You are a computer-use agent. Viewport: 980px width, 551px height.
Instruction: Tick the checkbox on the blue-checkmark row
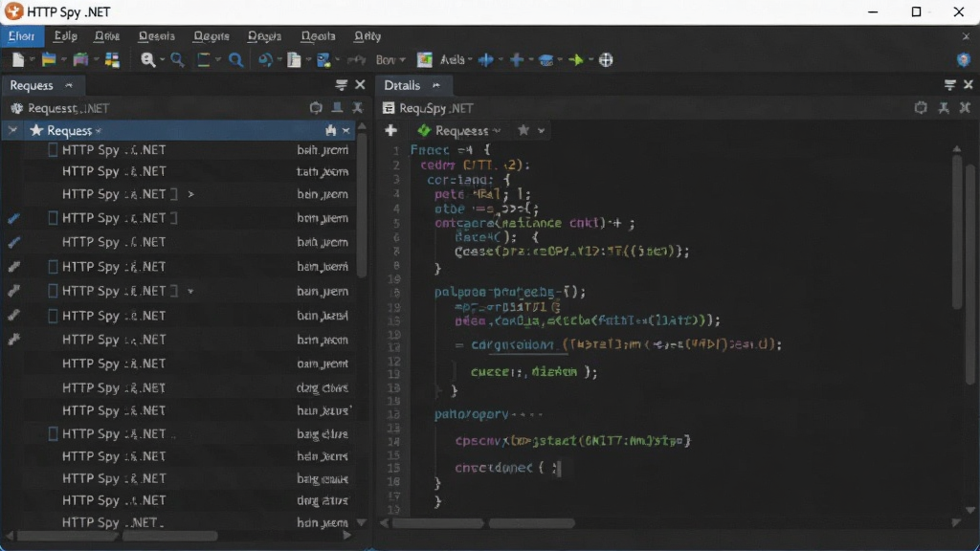[x=54, y=218]
